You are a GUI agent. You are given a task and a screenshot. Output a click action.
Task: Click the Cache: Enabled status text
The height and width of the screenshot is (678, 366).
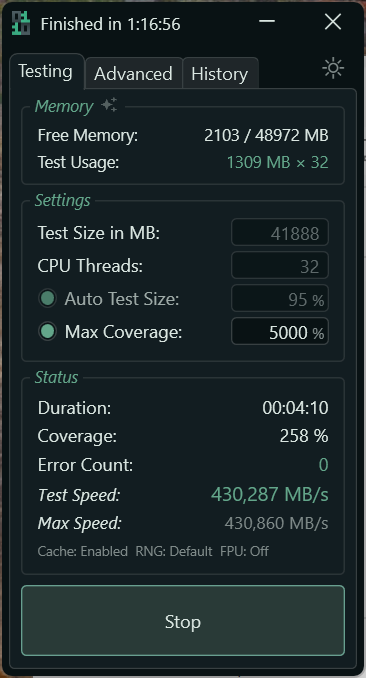click(83, 551)
